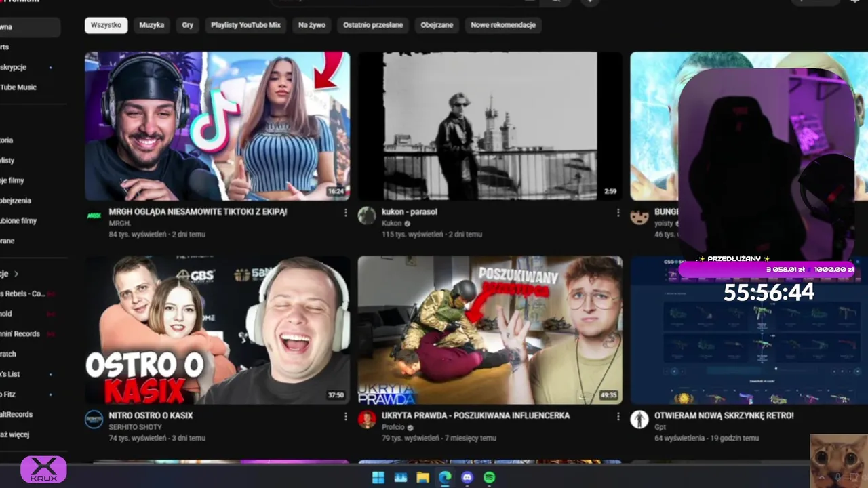Open SERHITO SHOTY channel avatar

94,419
